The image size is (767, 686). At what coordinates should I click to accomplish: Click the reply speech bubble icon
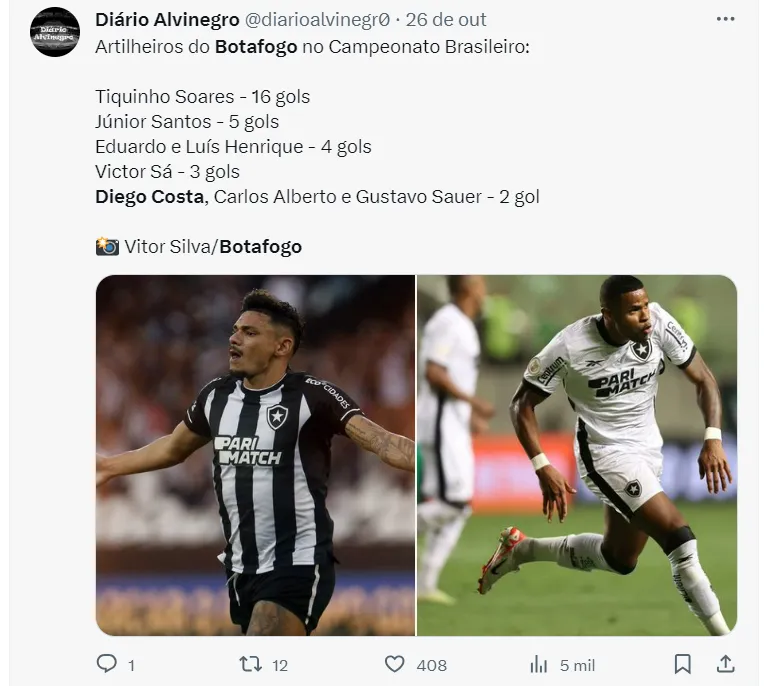(x=106, y=664)
